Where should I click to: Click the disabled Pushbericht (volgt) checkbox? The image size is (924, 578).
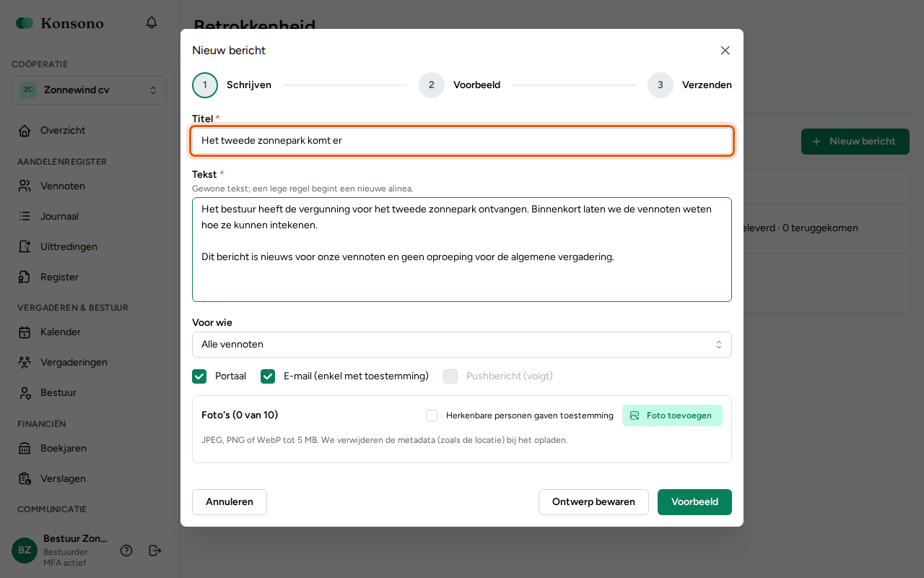[x=450, y=376]
